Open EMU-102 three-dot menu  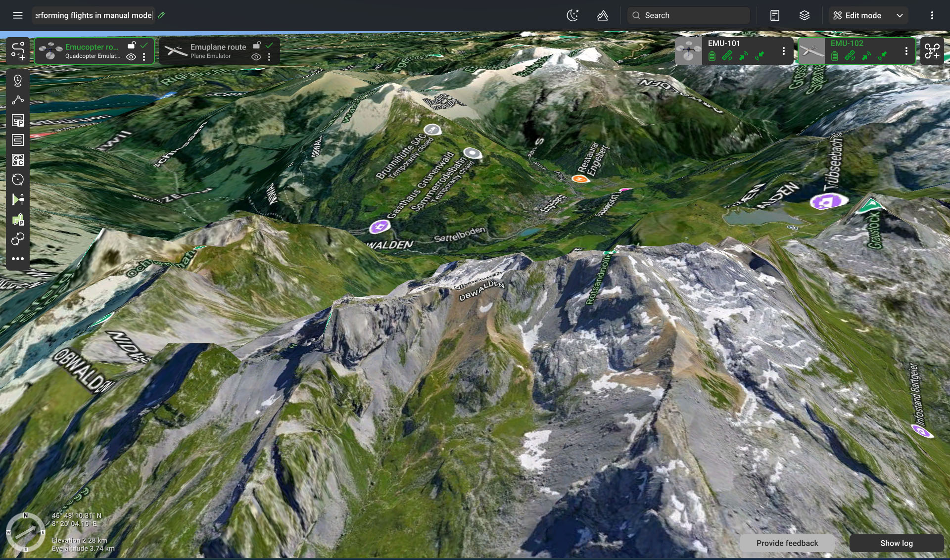click(x=906, y=51)
